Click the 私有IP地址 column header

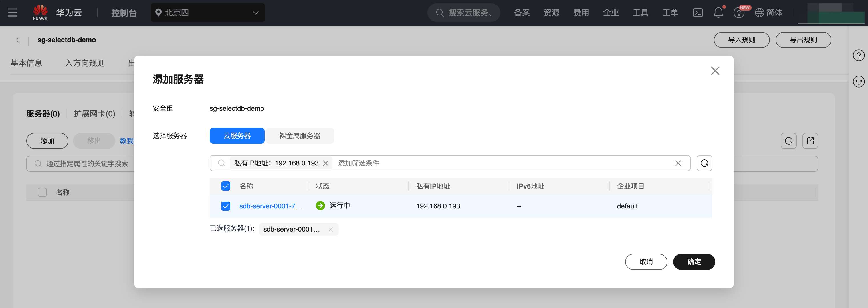433,186
